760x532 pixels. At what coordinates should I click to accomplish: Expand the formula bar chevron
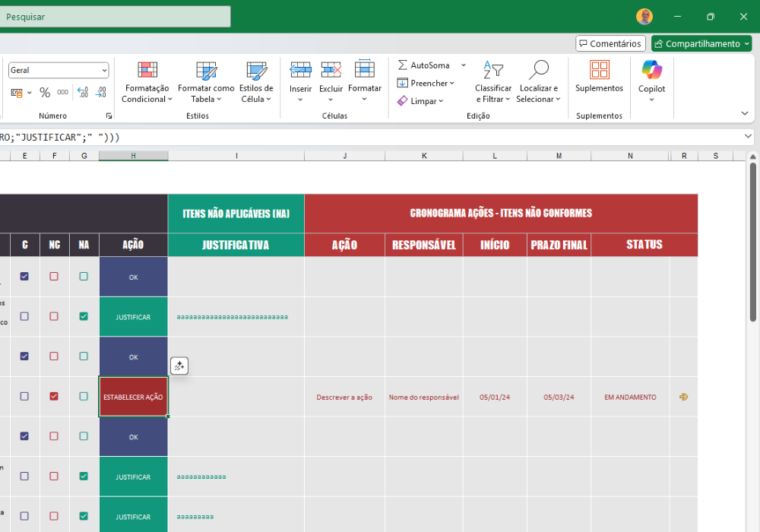coord(748,137)
